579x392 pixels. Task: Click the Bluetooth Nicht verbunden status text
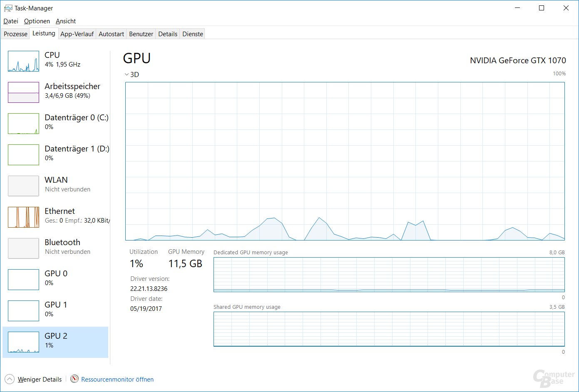tap(67, 252)
